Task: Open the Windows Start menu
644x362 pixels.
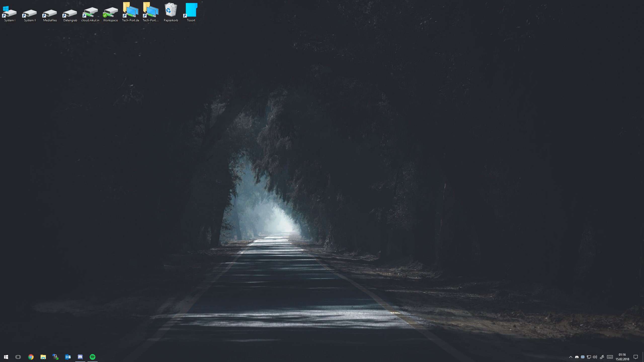Action: 6,357
